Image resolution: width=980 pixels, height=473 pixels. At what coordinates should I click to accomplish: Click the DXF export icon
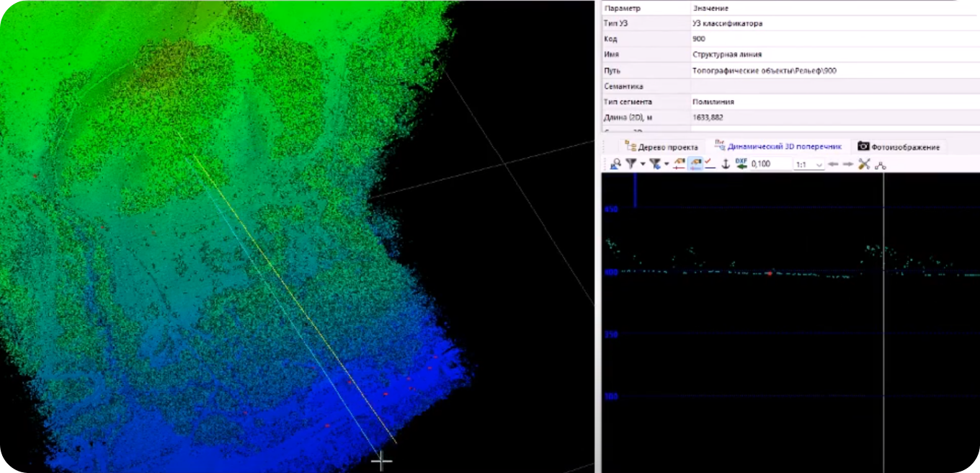click(740, 164)
